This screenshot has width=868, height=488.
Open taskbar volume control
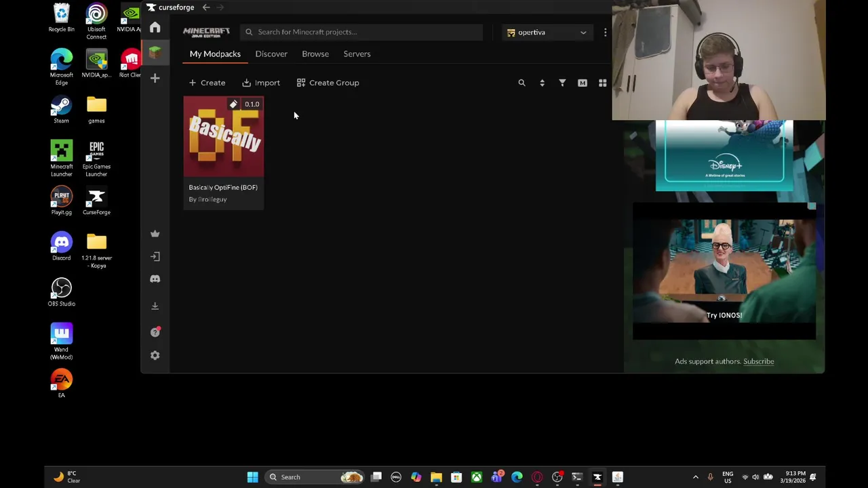[755, 477]
